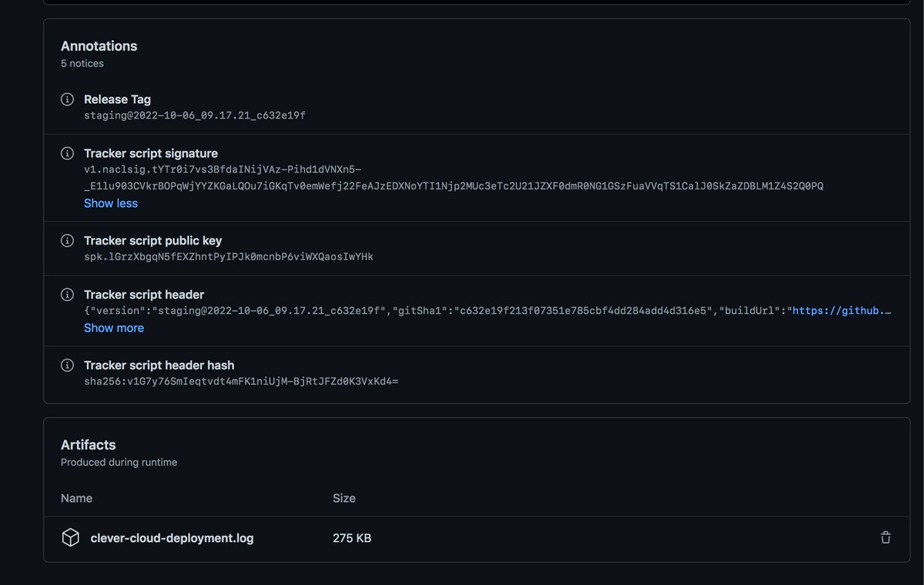Click the 'Tracker script header' title text
The width and height of the screenshot is (924, 585).
144,294
